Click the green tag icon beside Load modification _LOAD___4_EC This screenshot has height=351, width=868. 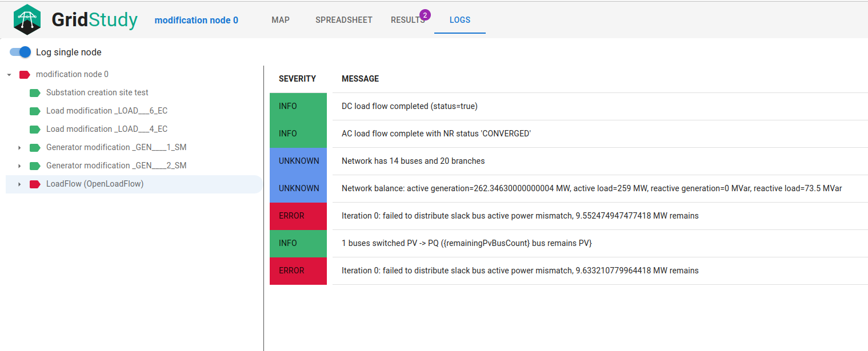[35, 129]
